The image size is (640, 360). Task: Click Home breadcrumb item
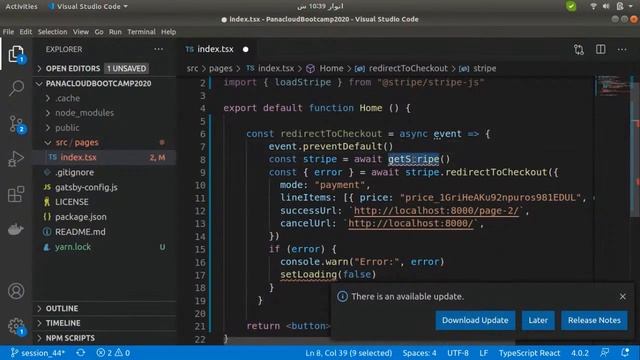331,69
